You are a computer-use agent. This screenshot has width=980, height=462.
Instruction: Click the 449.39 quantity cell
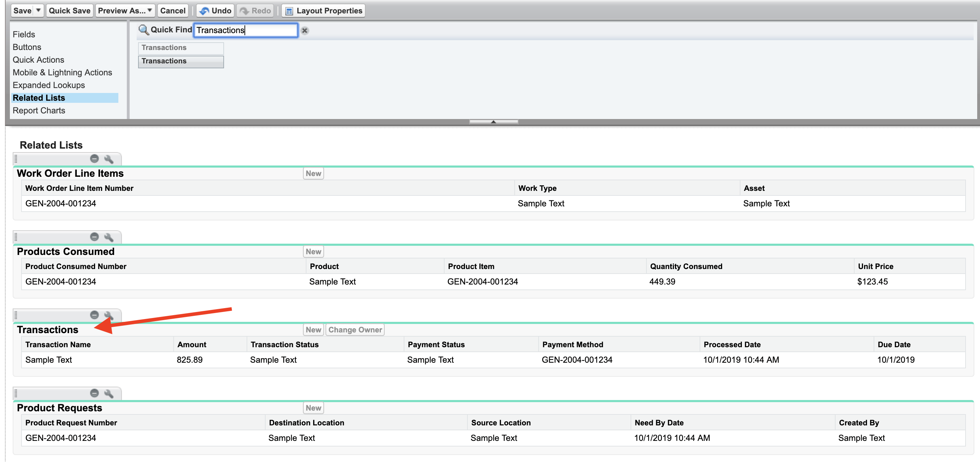(x=662, y=282)
